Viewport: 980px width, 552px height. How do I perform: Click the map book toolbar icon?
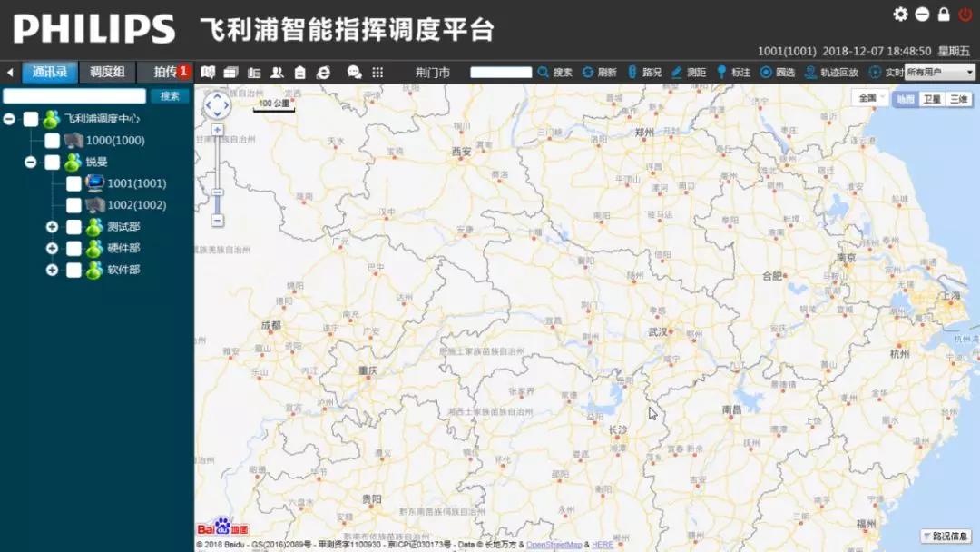(208, 73)
